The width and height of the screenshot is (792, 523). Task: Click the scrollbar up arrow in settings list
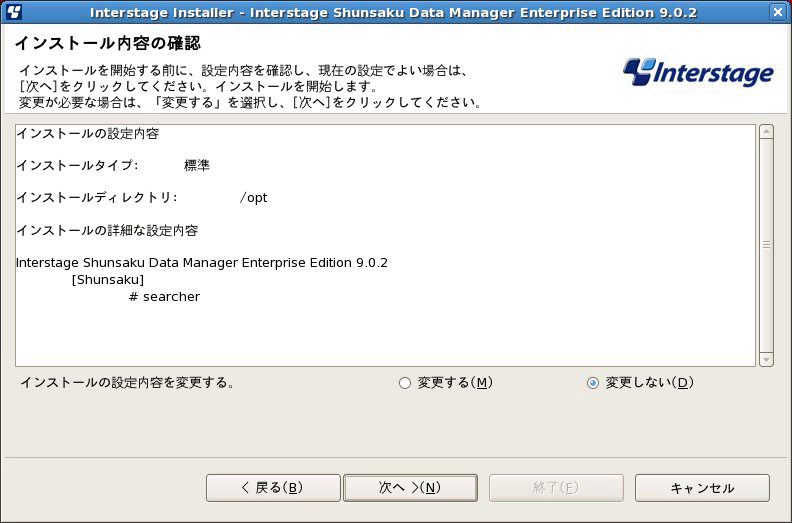tap(766, 132)
